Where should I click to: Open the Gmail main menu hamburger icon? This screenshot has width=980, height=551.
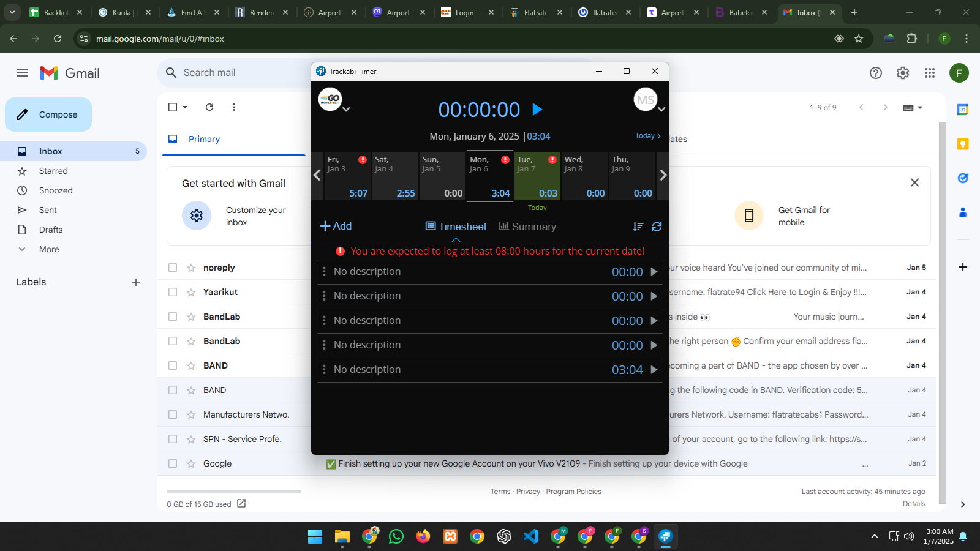coord(22,73)
